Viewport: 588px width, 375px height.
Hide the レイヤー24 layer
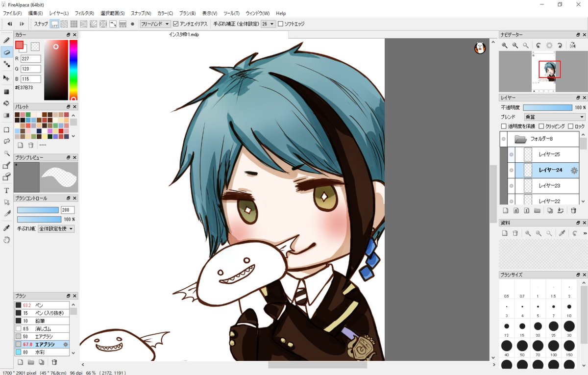click(x=511, y=170)
